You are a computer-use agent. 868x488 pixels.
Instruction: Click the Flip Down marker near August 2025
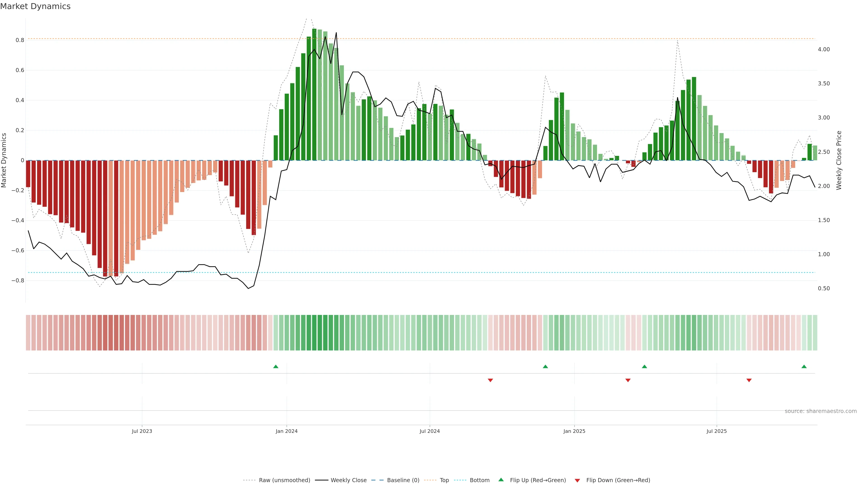[749, 380]
